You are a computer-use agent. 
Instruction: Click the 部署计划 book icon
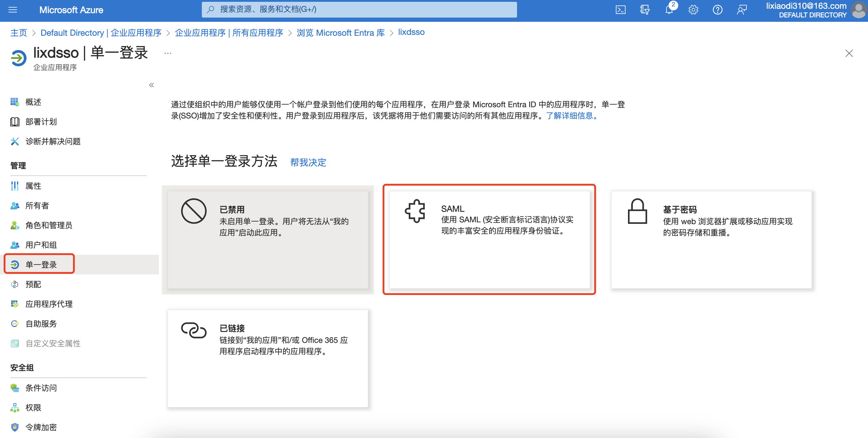[x=15, y=121]
